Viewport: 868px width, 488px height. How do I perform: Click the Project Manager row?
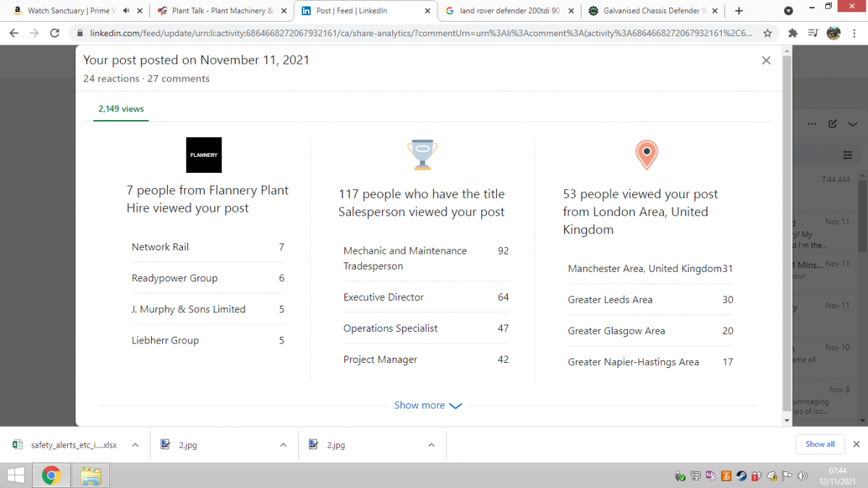tap(426, 359)
